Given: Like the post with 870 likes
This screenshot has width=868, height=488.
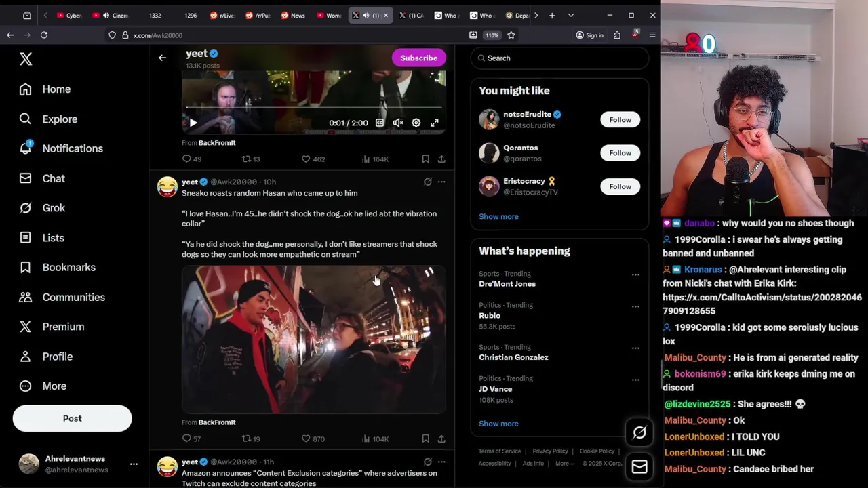Looking at the screenshot, I should [x=313, y=439].
